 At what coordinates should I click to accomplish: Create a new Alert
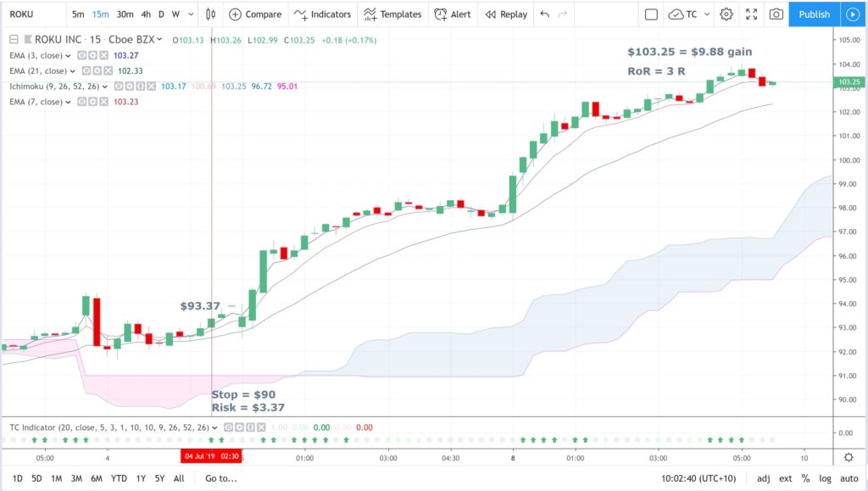453,14
